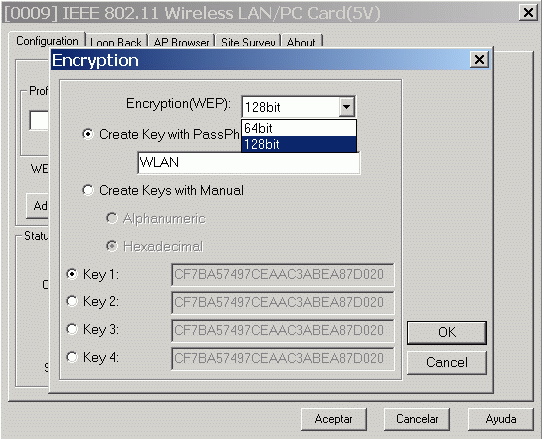The image size is (542, 439).
Task: Click the passphrase field containing WLAN
Action: [249, 162]
